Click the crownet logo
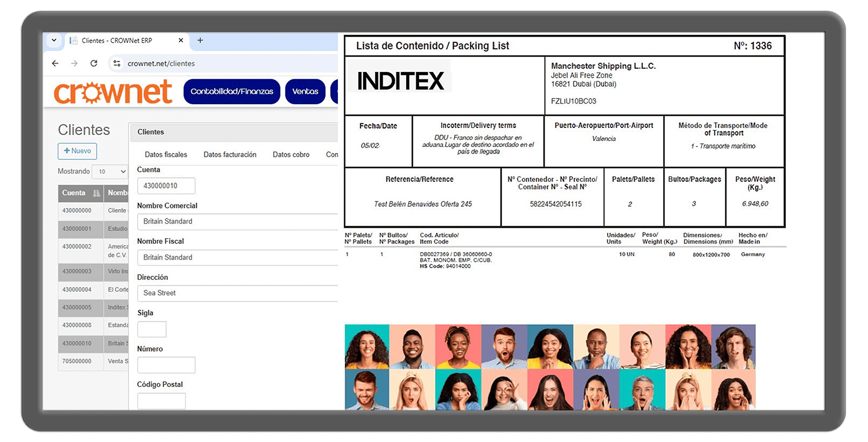Screen dimensions: 868x442 113,92
